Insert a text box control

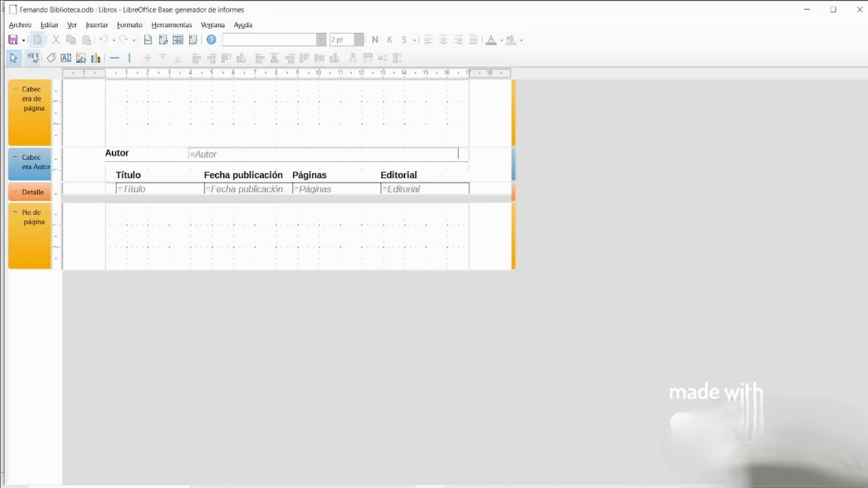[x=66, y=58]
